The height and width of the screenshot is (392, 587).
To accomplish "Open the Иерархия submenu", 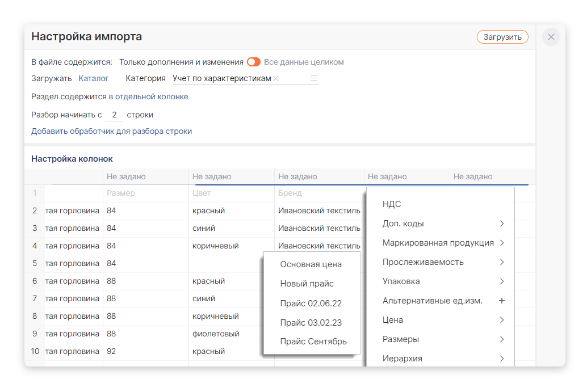I will pyautogui.click(x=501, y=359).
